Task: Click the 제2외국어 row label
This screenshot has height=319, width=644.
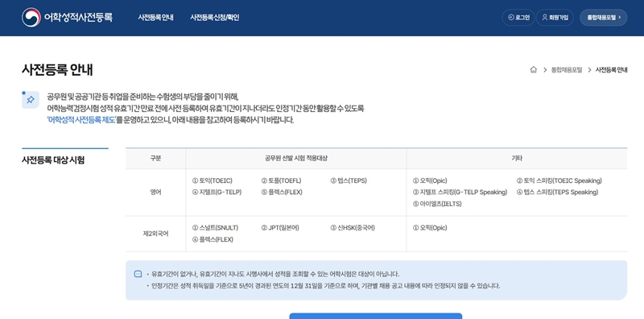Action: coord(155,234)
